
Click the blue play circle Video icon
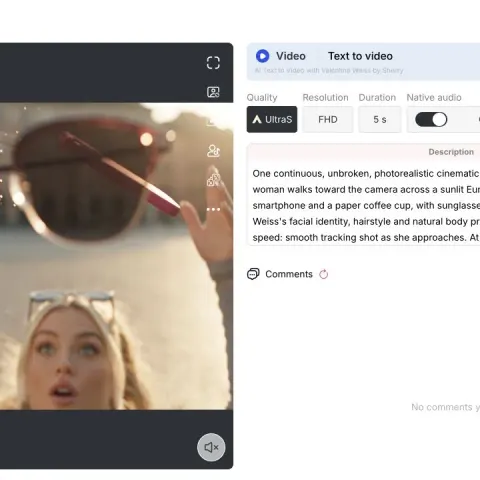(262, 56)
